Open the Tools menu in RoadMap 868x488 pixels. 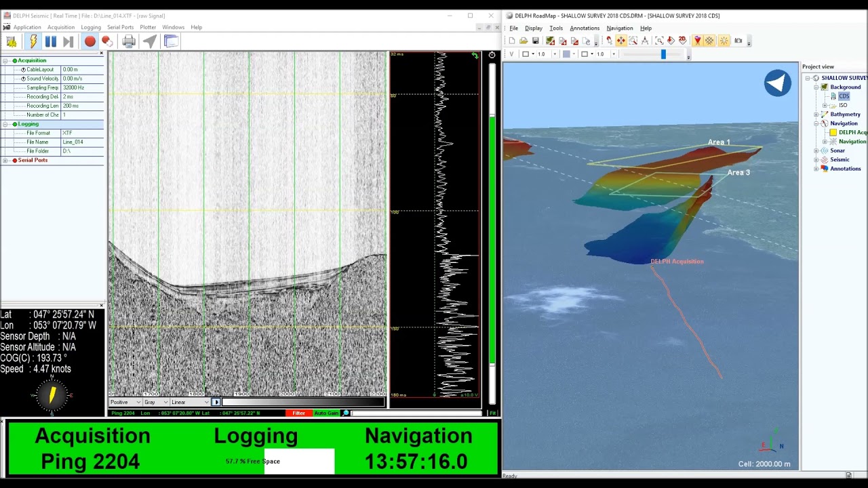(556, 28)
